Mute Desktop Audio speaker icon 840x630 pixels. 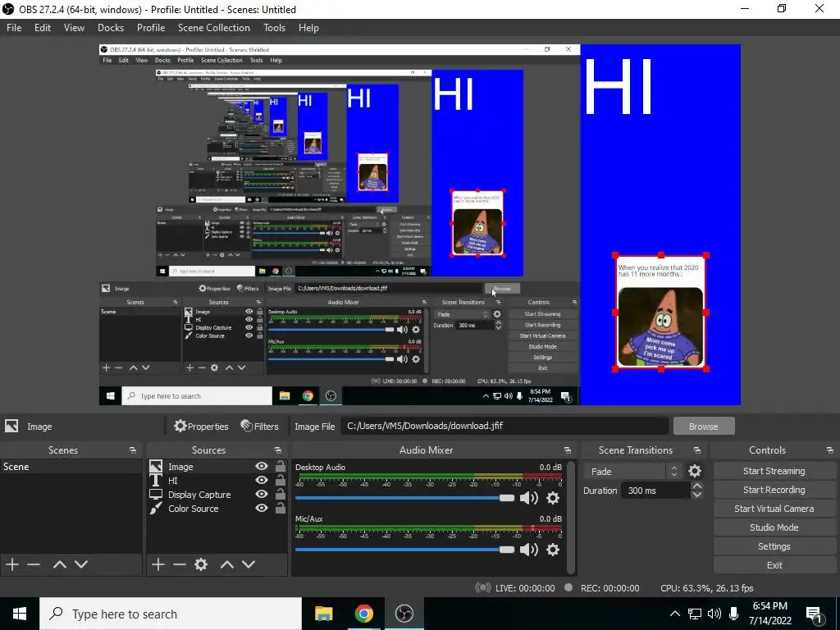pyautogui.click(x=528, y=498)
